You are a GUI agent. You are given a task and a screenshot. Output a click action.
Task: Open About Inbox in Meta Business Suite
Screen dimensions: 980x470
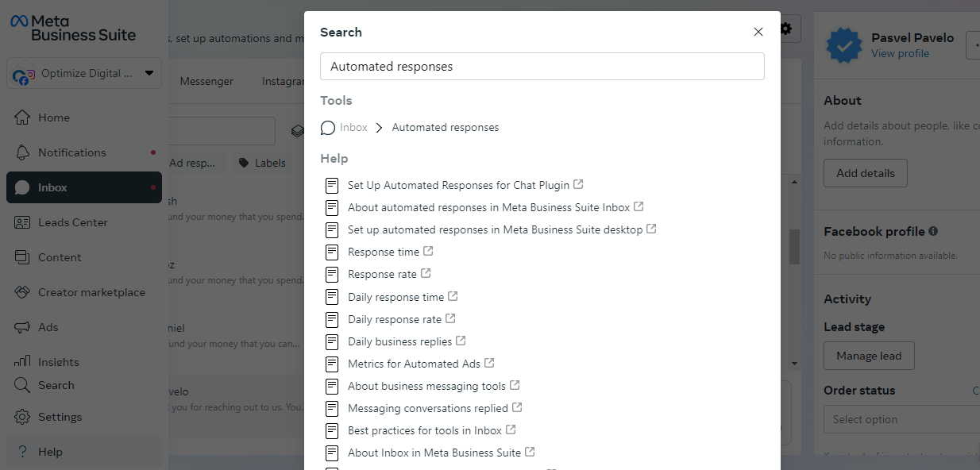click(434, 453)
